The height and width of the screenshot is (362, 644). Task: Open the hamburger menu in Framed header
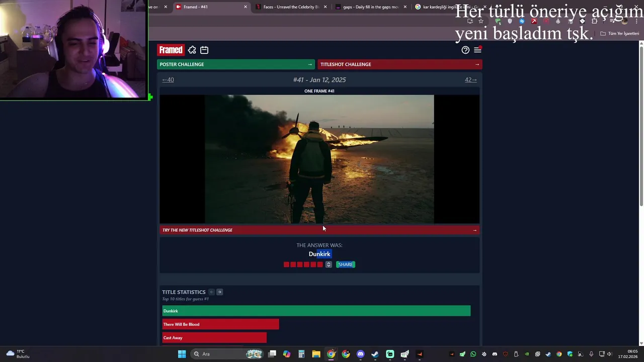tap(477, 50)
